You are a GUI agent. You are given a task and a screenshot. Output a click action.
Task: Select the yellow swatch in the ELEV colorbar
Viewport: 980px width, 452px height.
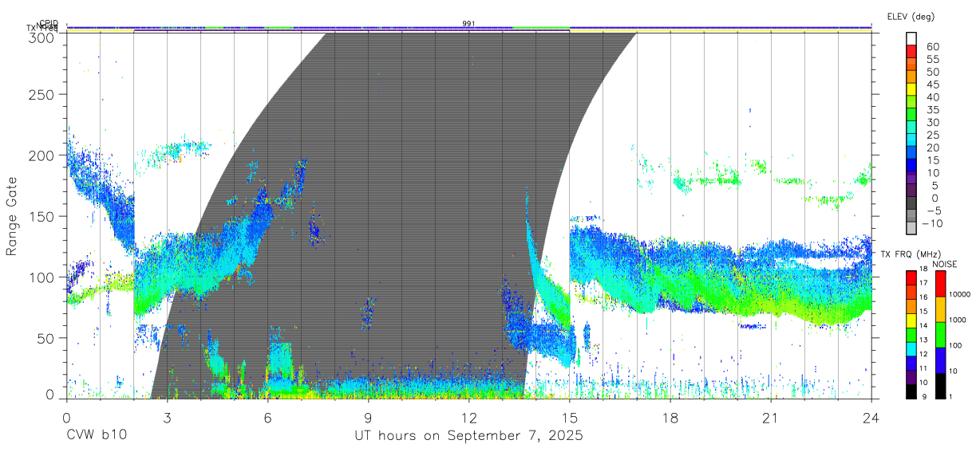911,89
